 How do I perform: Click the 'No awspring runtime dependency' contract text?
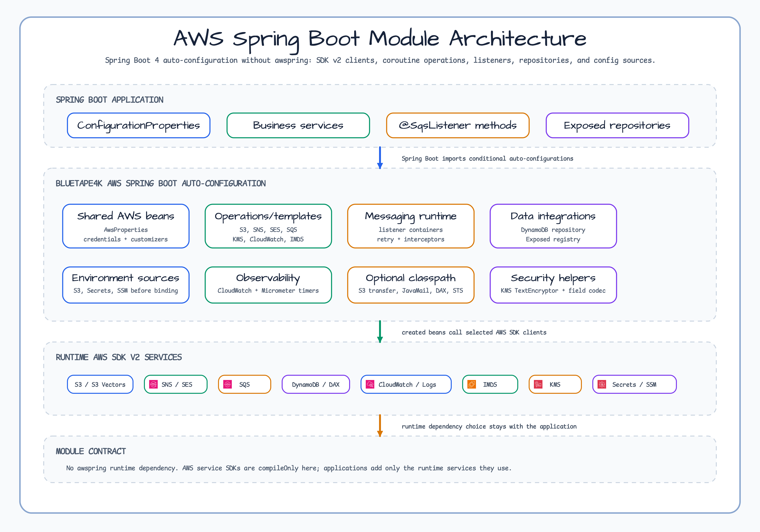(x=289, y=468)
